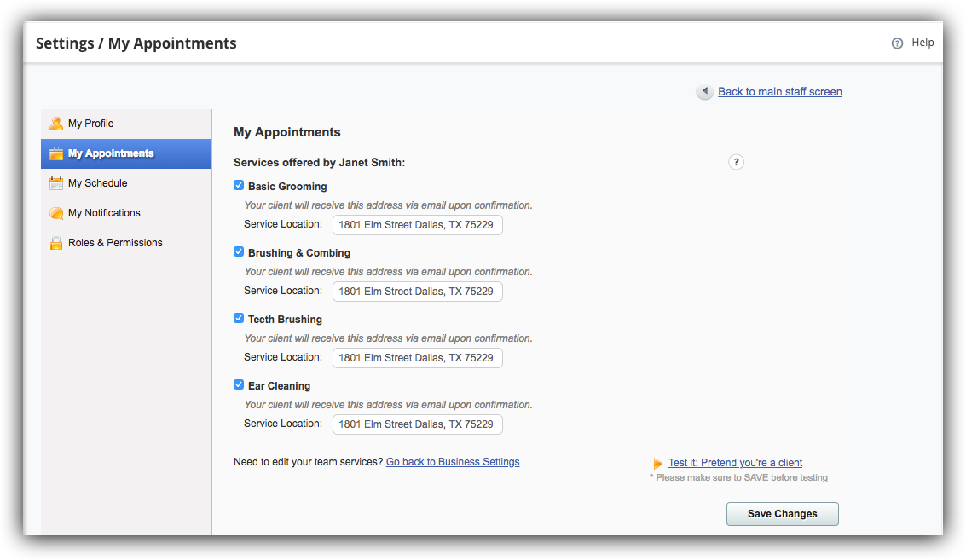
Task: Click the My Appointments briefcase icon
Action: point(56,153)
